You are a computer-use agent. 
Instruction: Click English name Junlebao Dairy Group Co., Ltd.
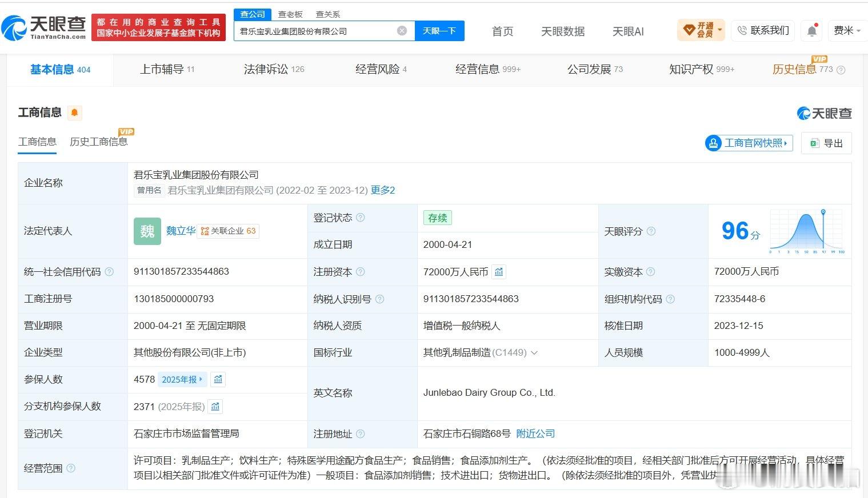(489, 392)
